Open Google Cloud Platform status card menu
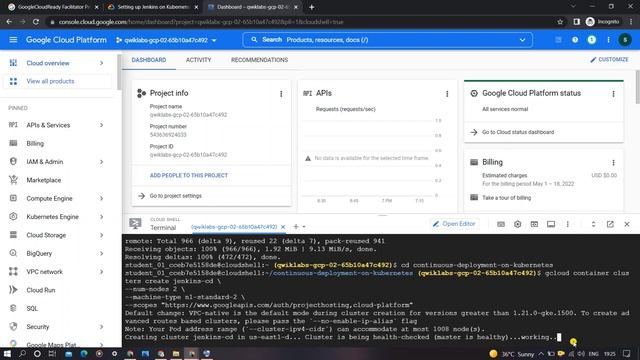The height and width of the screenshot is (360, 640). [613, 94]
